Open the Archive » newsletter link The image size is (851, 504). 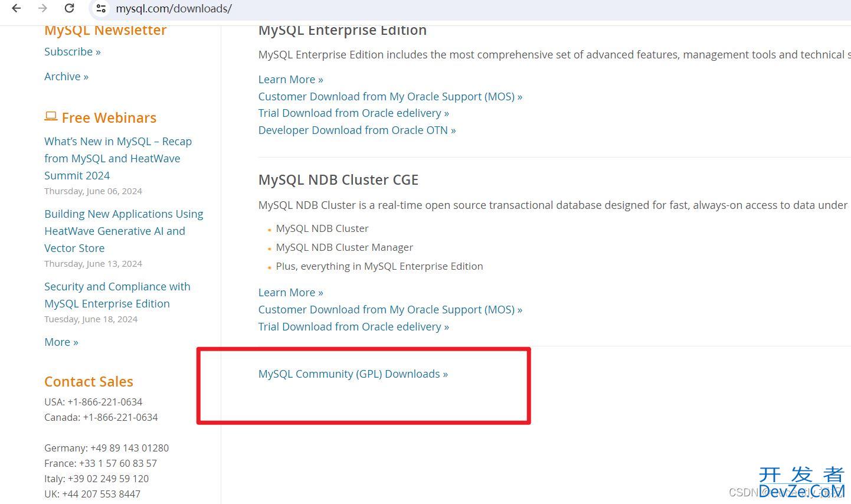click(66, 77)
